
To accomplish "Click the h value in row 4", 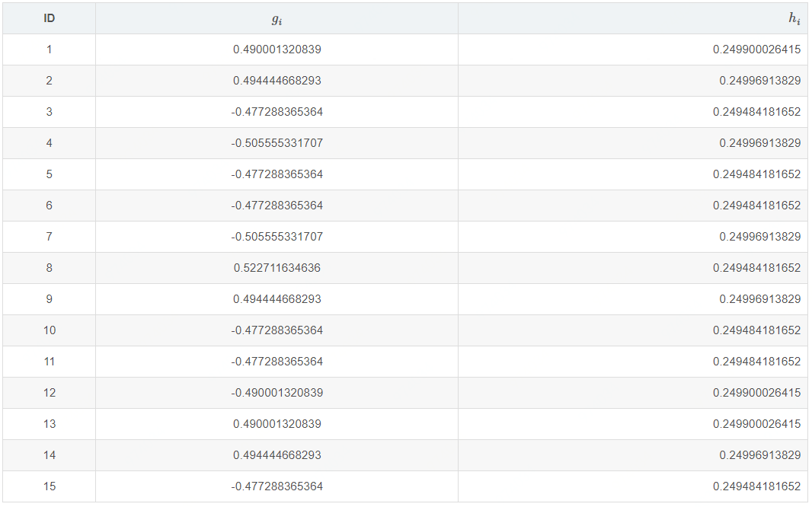I will click(x=759, y=143).
